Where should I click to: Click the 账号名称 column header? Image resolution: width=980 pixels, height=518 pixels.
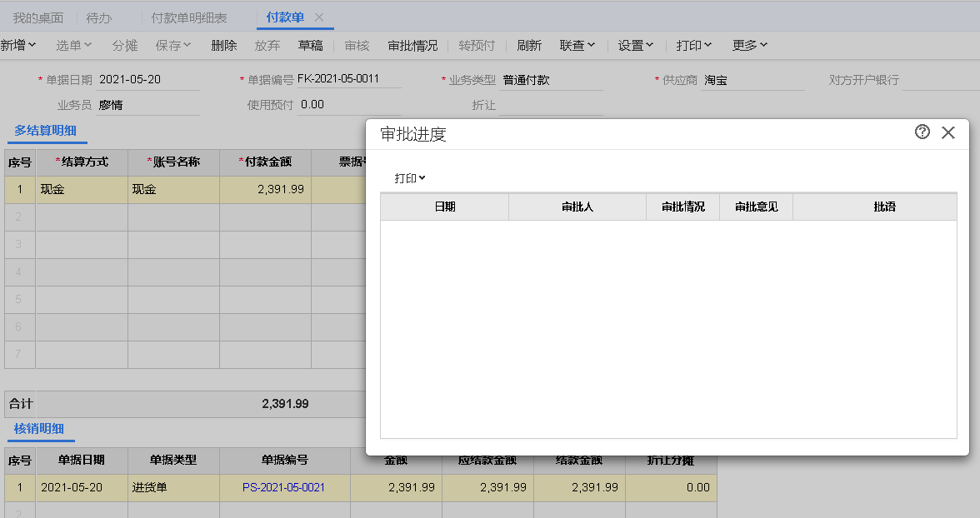click(x=173, y=162)
